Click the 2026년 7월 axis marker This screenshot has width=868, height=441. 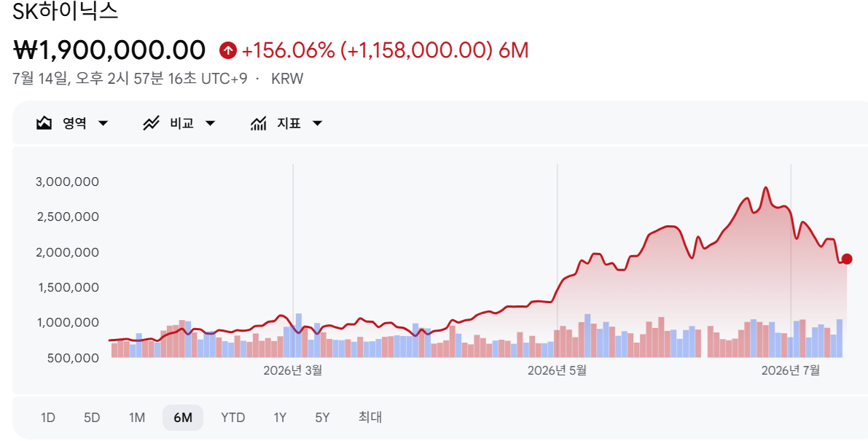coord(791,370)
